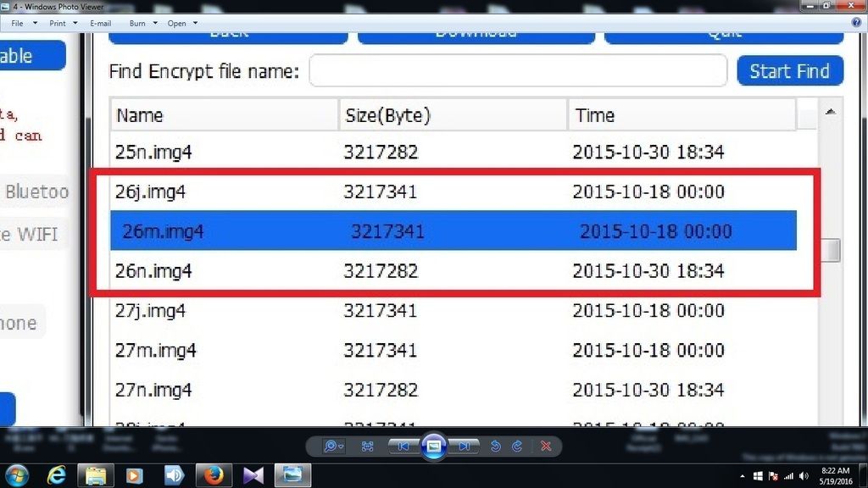Viewport: 868px width, 488px height.
Task: Click the actual size fit icon
Action: (x=368, y=446)
